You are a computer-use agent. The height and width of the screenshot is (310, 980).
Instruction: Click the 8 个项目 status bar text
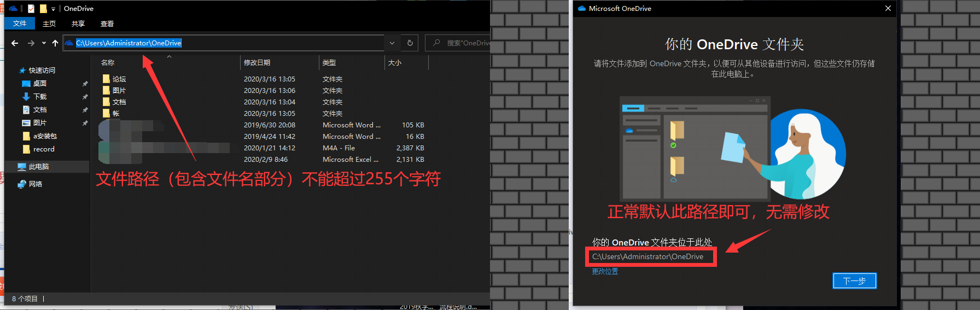pos(25,299)
